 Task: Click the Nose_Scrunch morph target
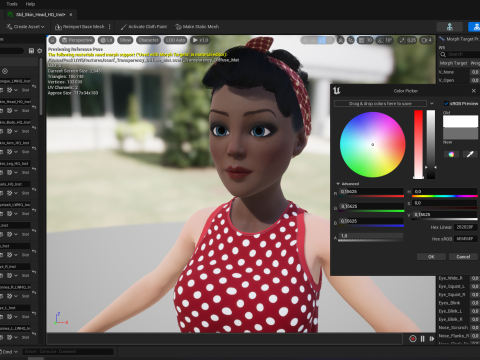click(453, 328)
